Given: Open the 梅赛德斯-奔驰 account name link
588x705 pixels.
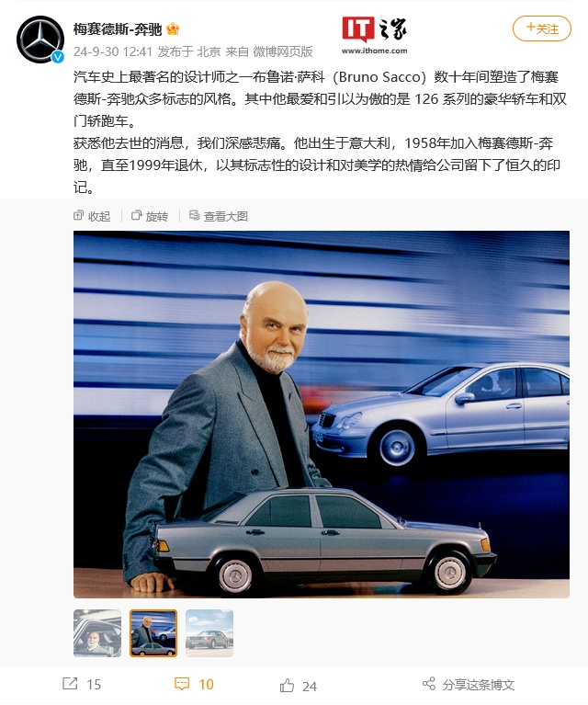Looking at the screenshot, I should (x=118, y=29).
